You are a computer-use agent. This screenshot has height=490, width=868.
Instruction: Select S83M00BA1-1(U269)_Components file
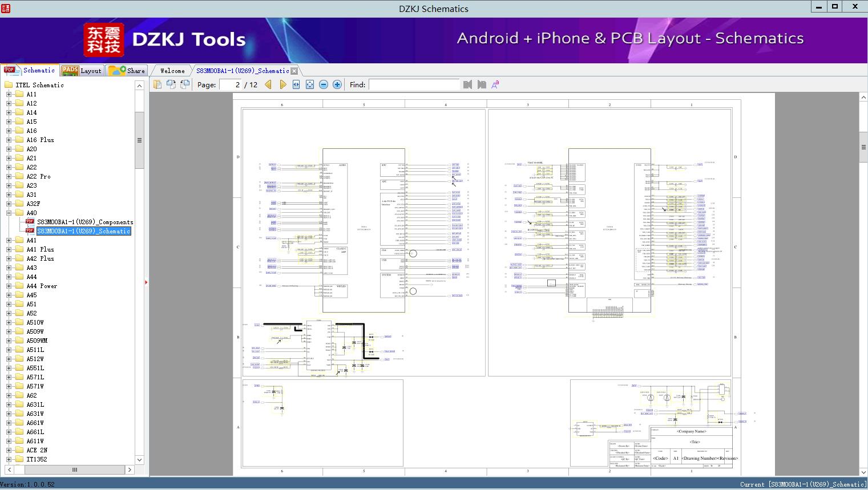click(84, 222)
